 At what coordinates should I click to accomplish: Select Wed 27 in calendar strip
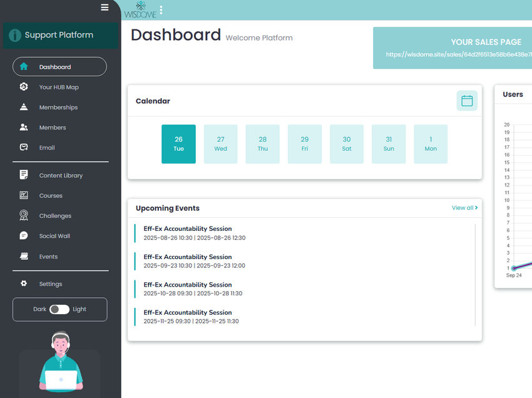(x=220, y=144)
